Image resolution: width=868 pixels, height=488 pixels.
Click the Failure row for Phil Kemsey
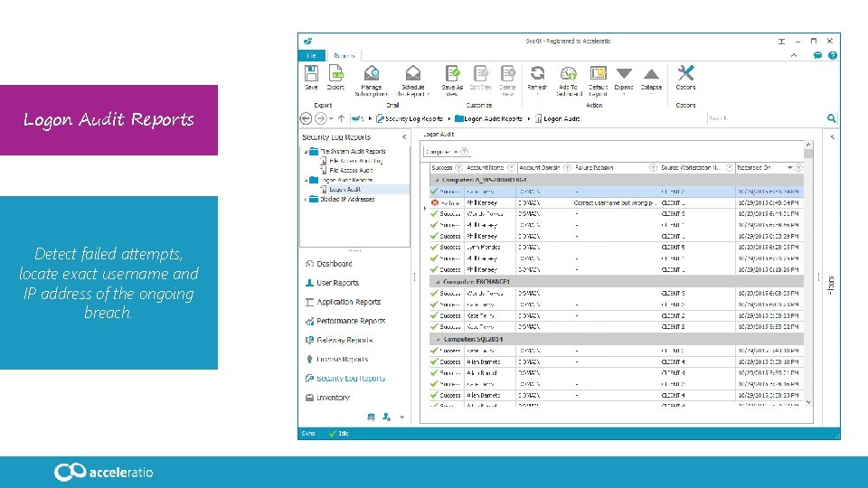point(616,203)
